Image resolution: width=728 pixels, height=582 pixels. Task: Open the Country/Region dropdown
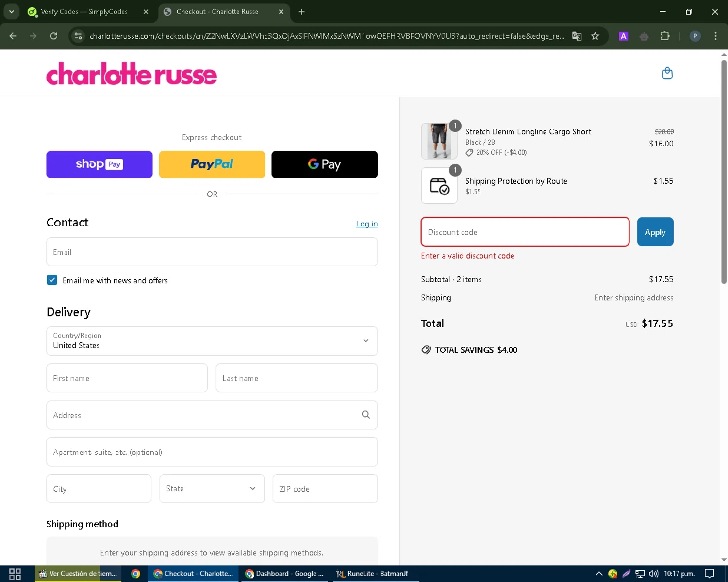[212, 341]
